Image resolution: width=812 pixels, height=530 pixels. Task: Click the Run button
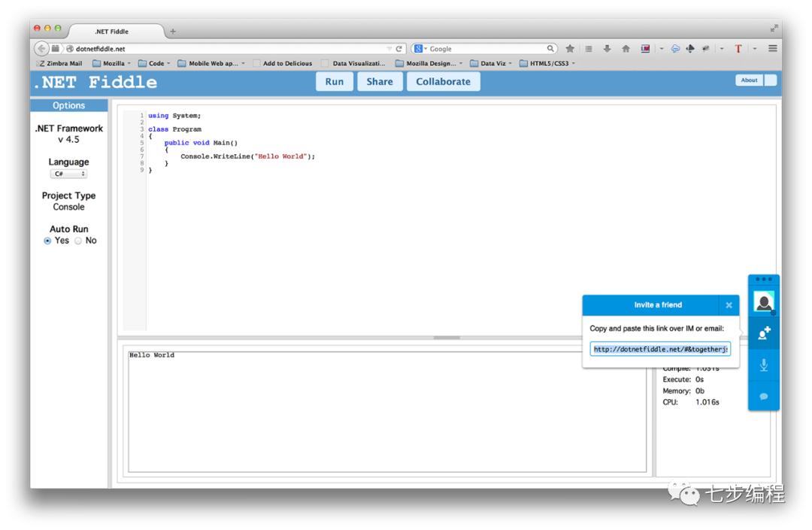pyautogui.click(x=335, y=82)
